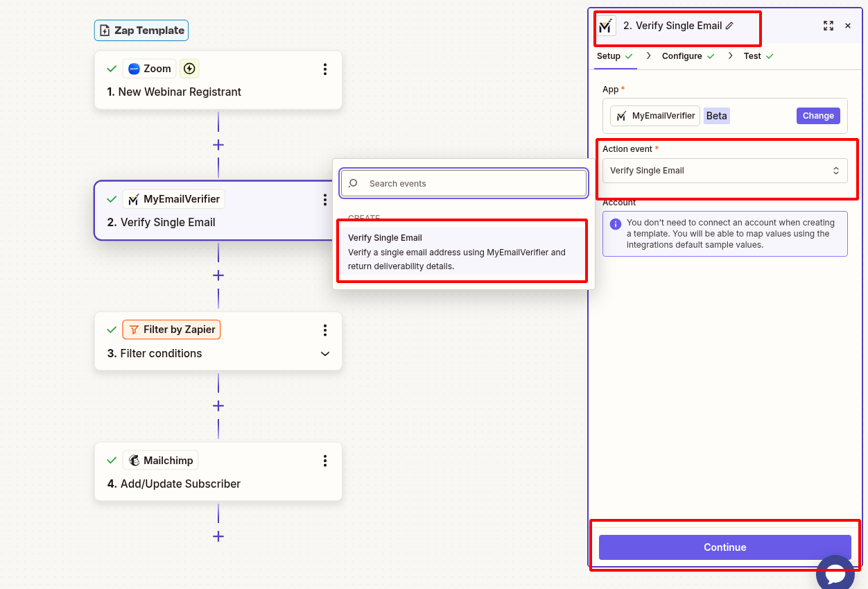Click the Zoom app icon in step 1
Viewport: 868px width, 589px height.
[x=133, y=68]
